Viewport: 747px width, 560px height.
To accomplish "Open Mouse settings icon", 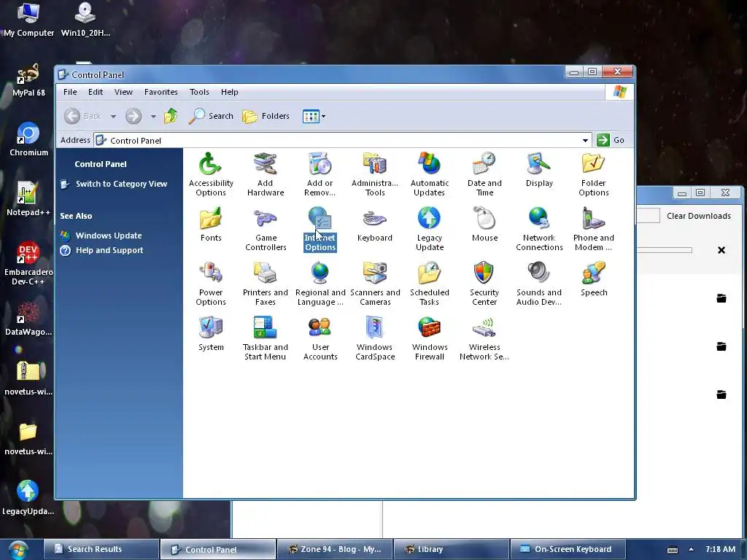I will coord(484,225).
